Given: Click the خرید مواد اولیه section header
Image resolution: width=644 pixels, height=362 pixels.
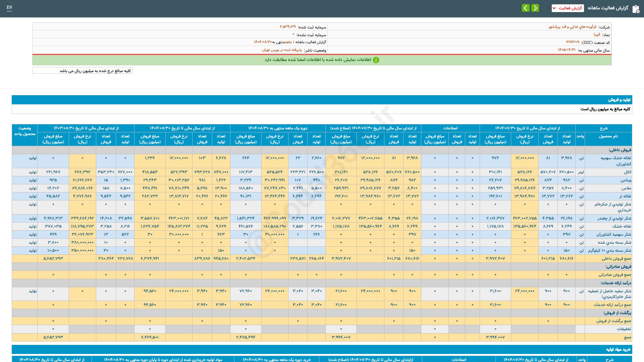Looking at the screenshot, I should [x=618, y=349].
